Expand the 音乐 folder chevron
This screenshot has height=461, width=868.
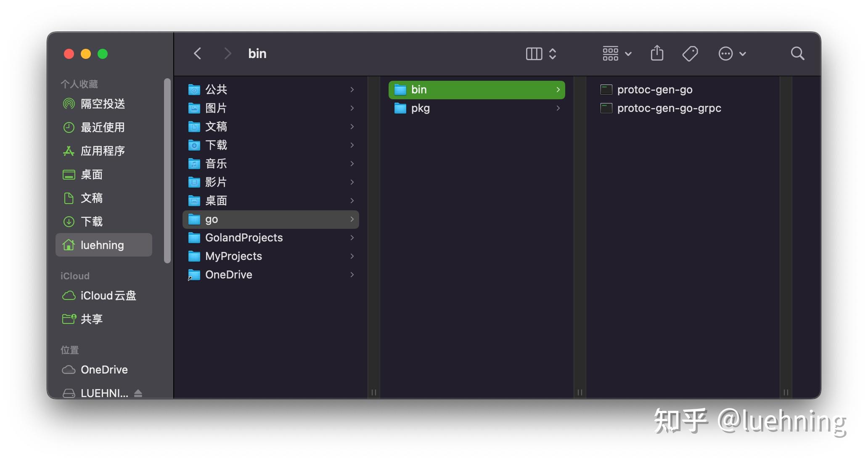point(352,164)
